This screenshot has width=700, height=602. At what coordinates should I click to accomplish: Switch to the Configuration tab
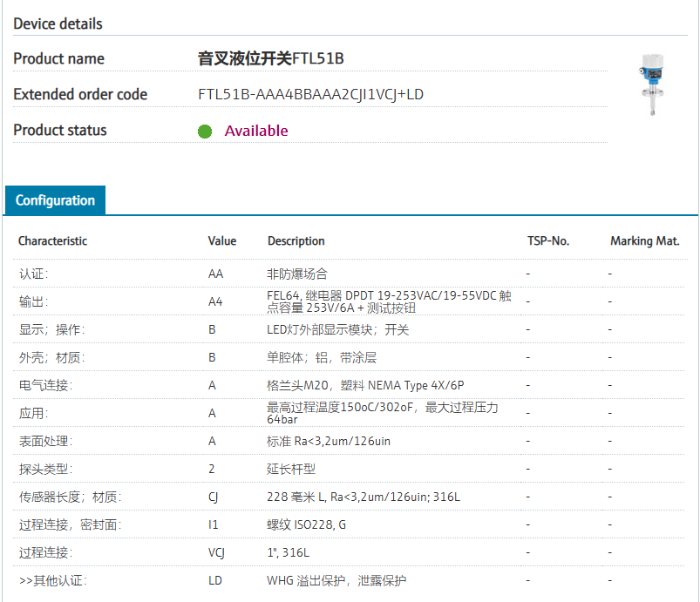point(55,200)
